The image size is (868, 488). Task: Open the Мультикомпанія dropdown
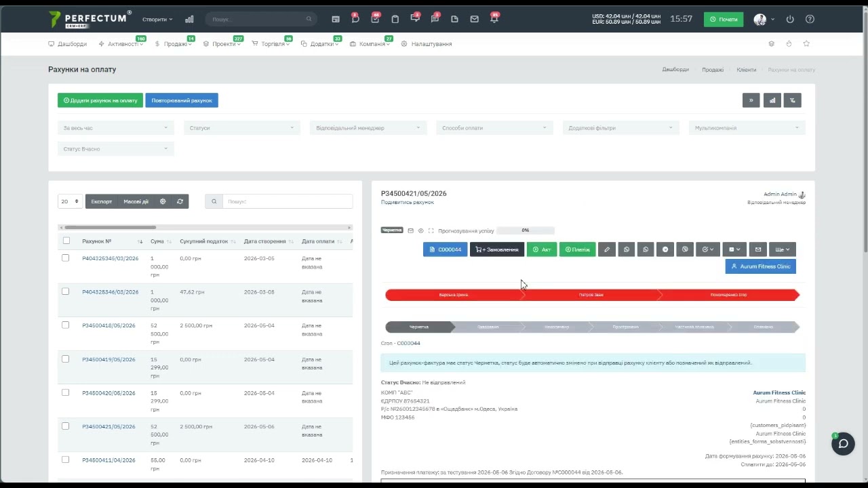(x=747, y=127)
